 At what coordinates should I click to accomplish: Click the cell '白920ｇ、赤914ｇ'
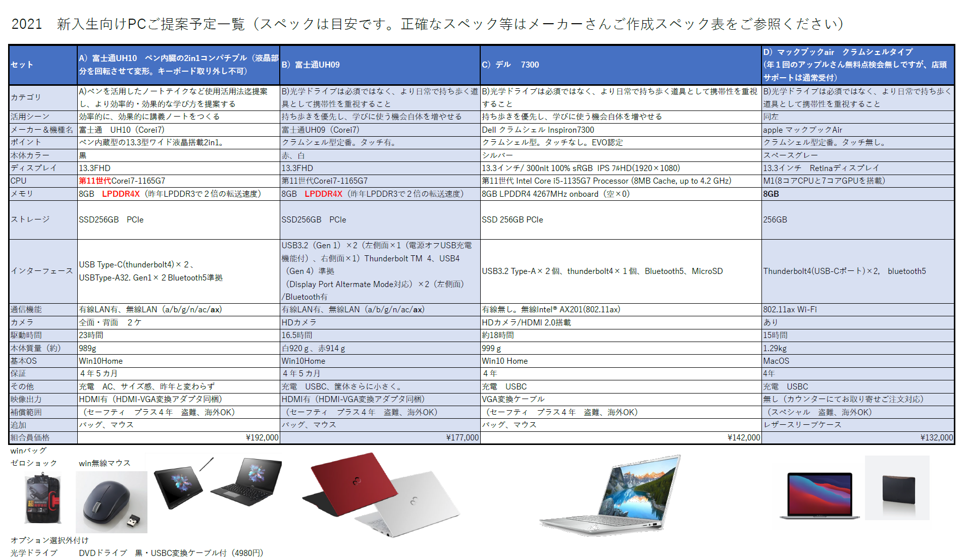380,348
